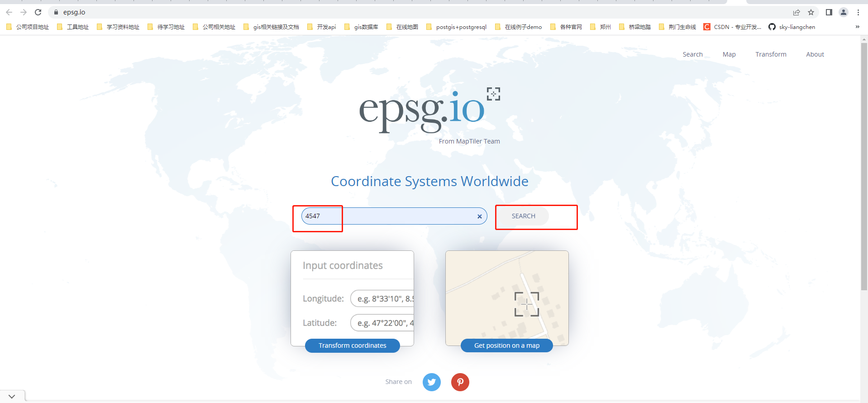
Task: Open the 在线例子demo bookmark folder
Action: (519, 27)
